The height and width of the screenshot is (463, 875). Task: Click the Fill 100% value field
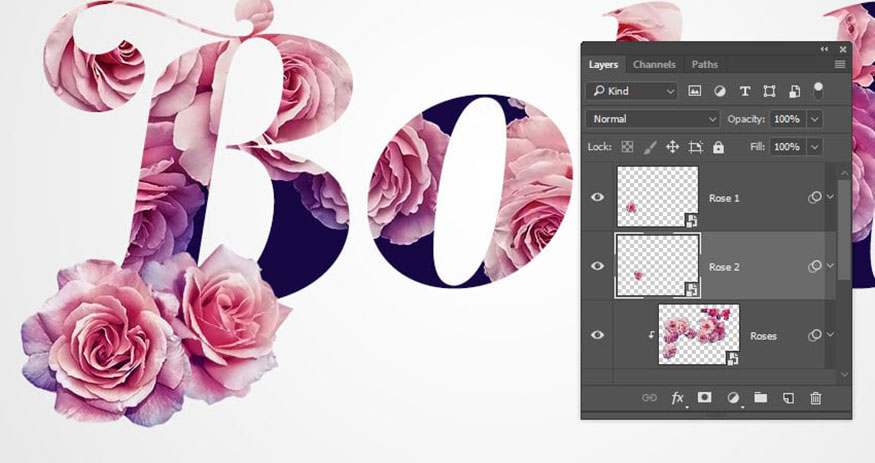tap(787, 147)
